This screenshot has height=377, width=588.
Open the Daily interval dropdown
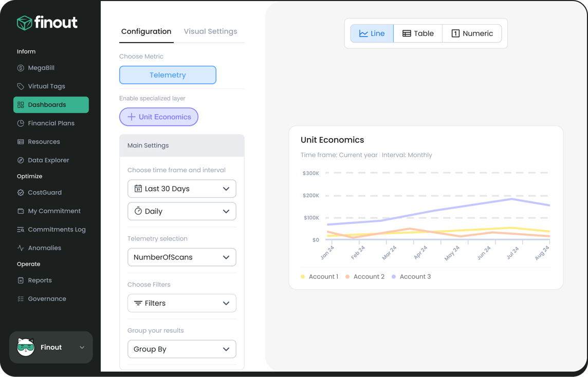coord(182,212)
